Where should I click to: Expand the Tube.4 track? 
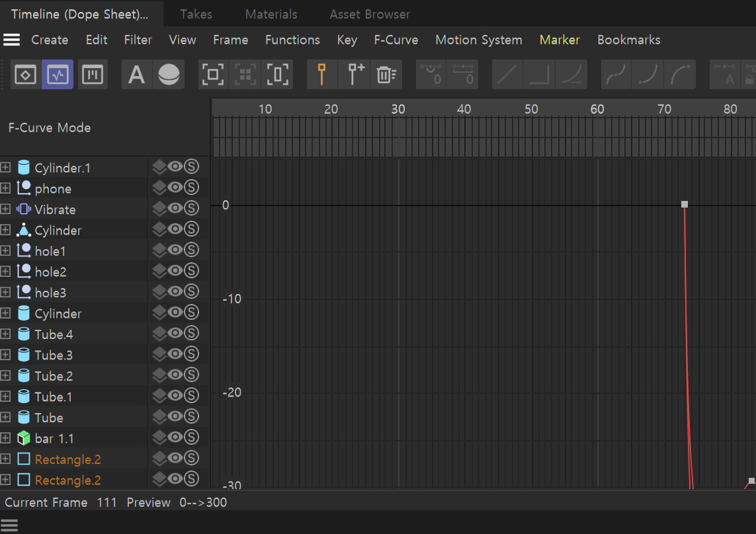[6, 334]
